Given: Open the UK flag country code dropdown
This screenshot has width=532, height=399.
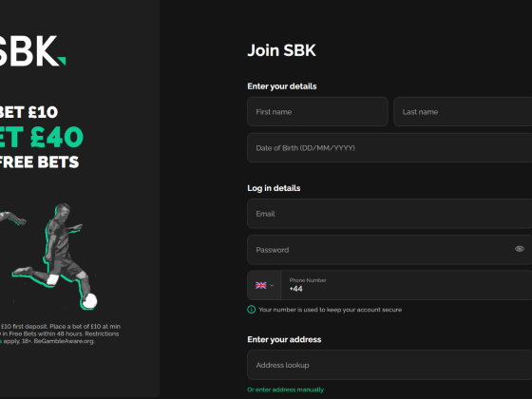Looking at the screenshot, I should 264,285.
